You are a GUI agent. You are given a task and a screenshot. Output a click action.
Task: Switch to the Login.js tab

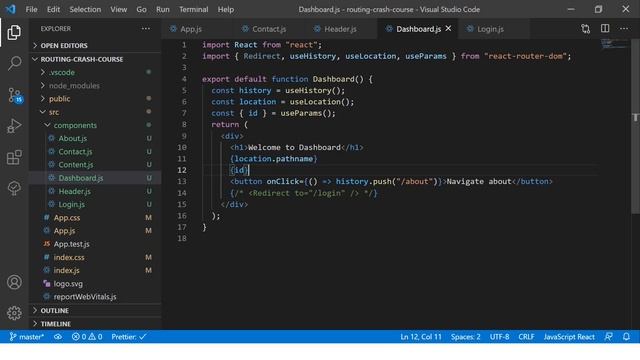[494, 29]
